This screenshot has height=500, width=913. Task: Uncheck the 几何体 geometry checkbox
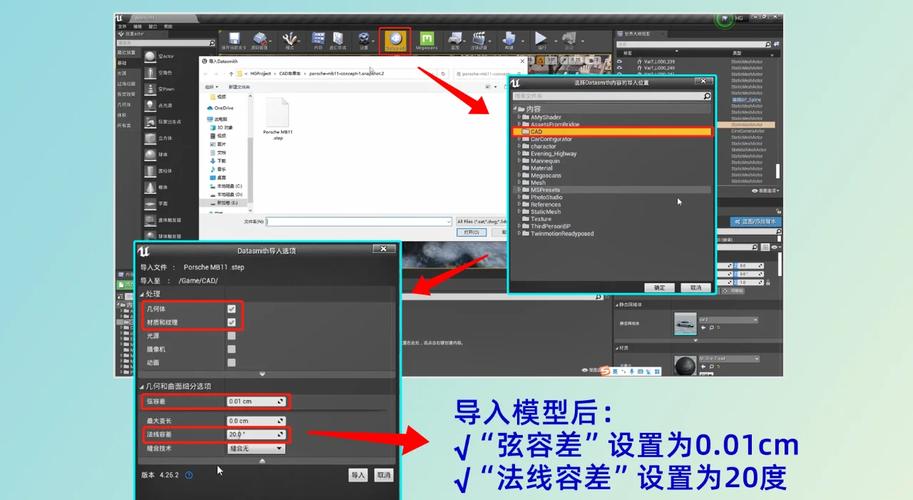point(231,310)
